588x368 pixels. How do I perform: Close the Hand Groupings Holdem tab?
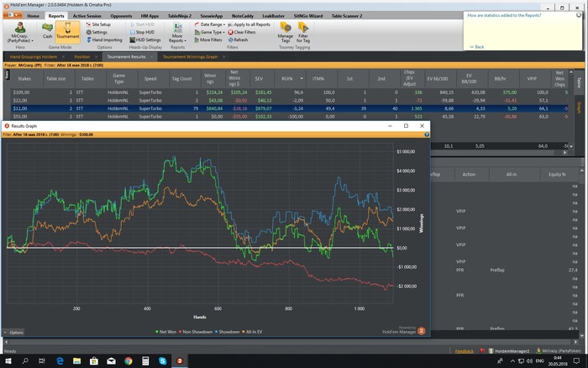(x=63, y=57)
